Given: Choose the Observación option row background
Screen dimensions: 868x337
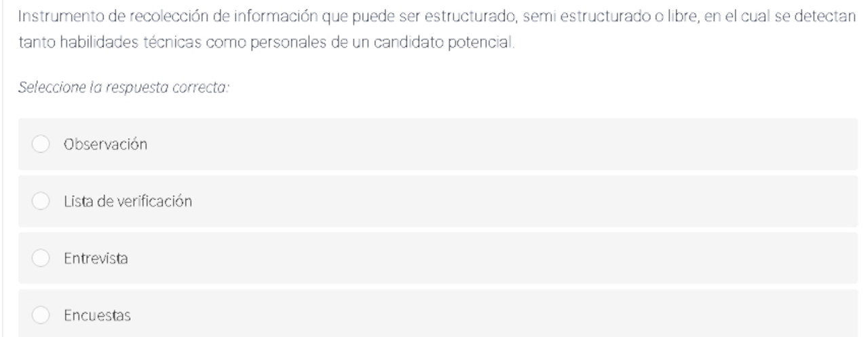Looking at the screenshot, I should click(x=438, y=145).
